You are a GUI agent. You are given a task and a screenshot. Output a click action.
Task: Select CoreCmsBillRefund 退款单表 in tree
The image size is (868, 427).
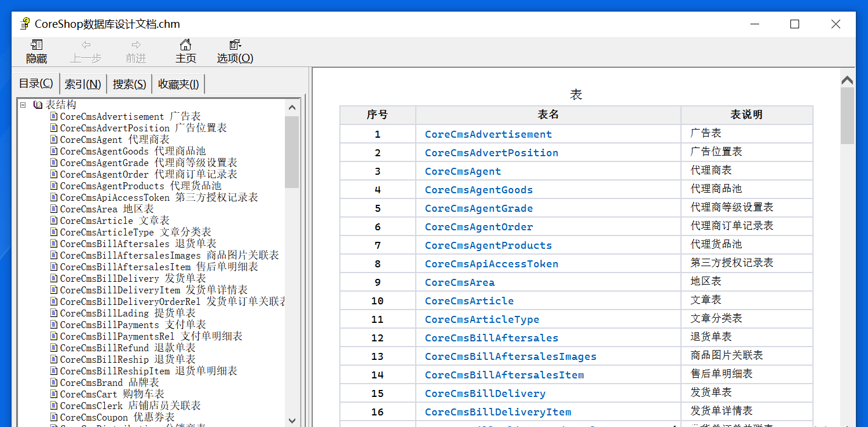(127, 348)
